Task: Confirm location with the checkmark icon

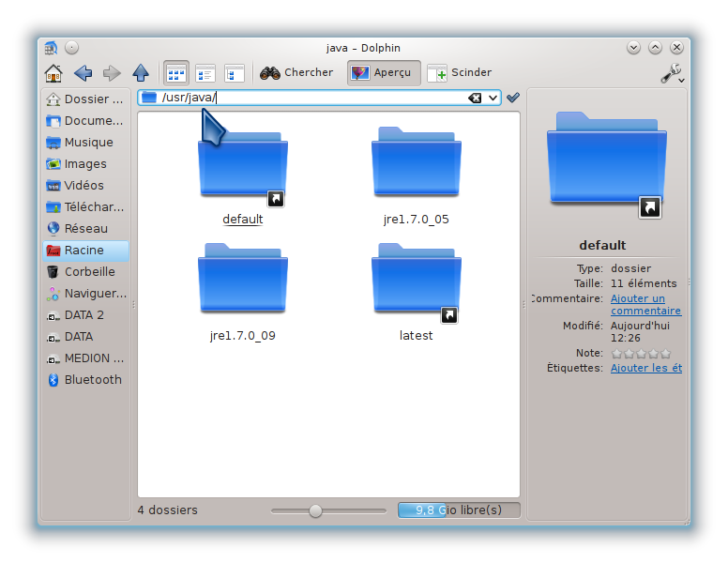Action: coord(513,98)
